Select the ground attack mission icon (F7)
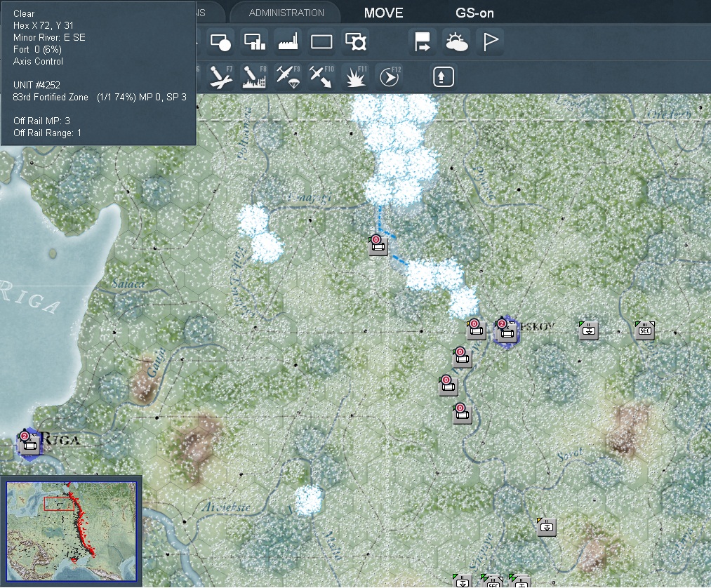711x588 pixels. tap(219, 77)
